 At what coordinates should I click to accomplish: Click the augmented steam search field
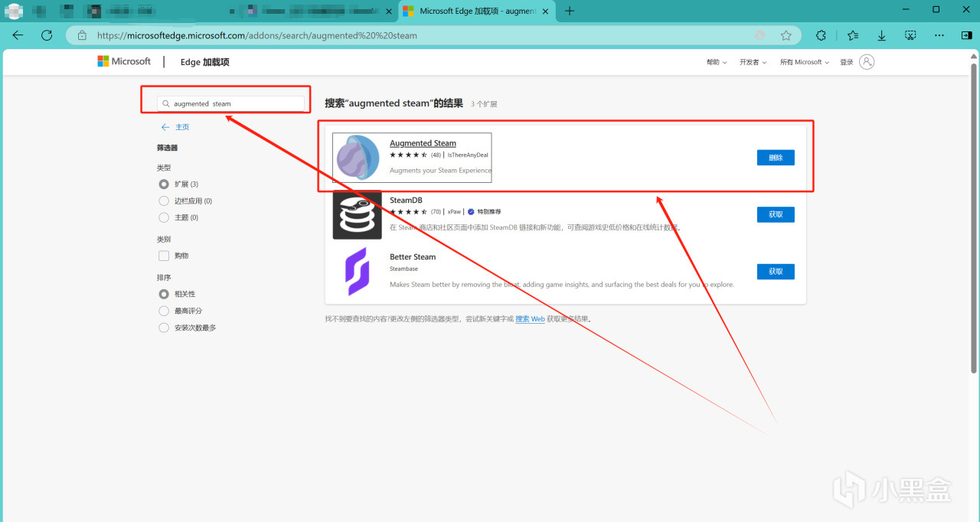click(230, 103)
